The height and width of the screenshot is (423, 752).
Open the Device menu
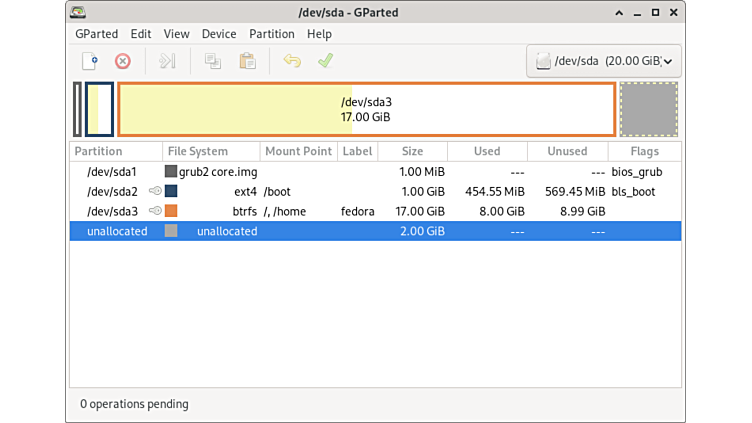[x=219, y=33]
